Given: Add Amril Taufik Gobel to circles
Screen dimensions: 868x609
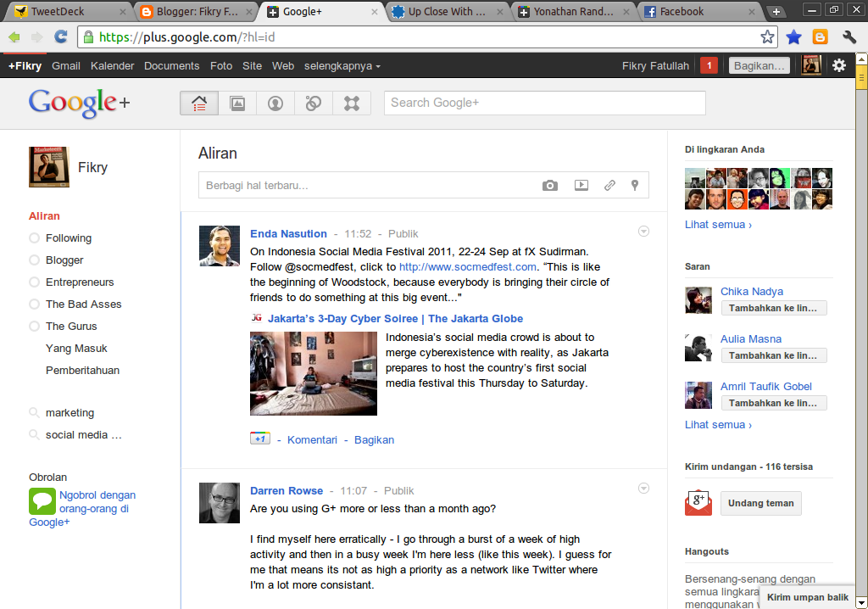Looking at the screenshot, I should 773,403.
